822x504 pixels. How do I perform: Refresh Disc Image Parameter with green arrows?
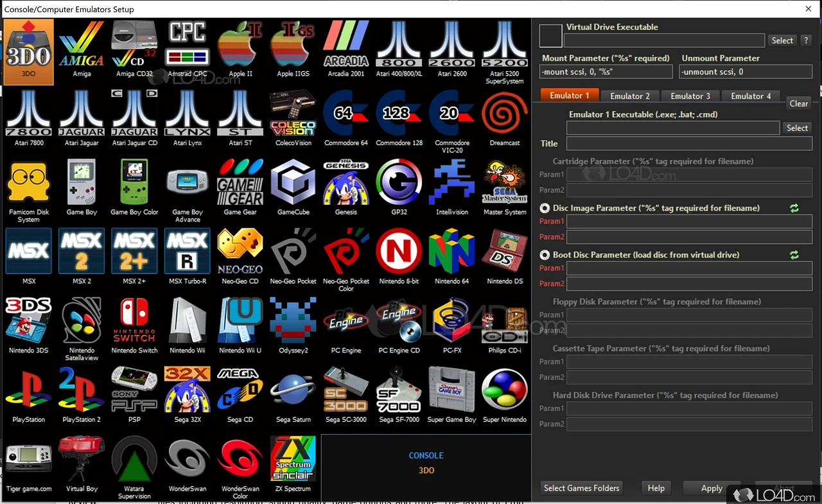click(x=794, y=208)
